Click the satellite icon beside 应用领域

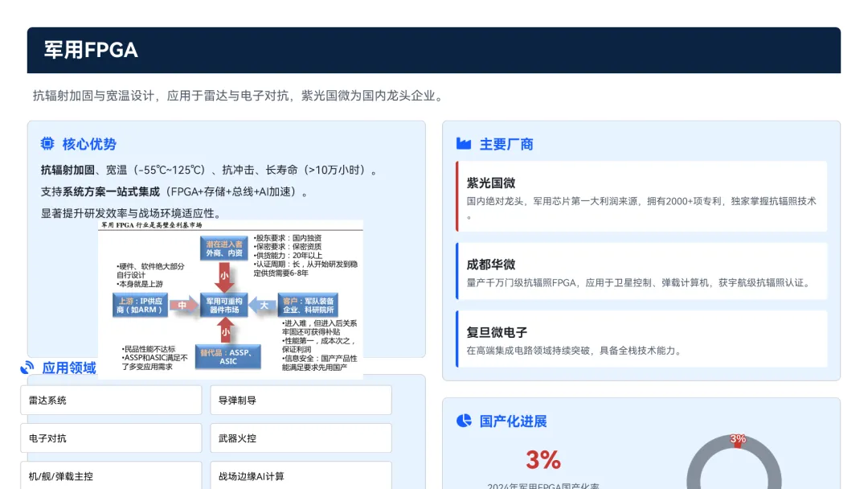(27, 368)
